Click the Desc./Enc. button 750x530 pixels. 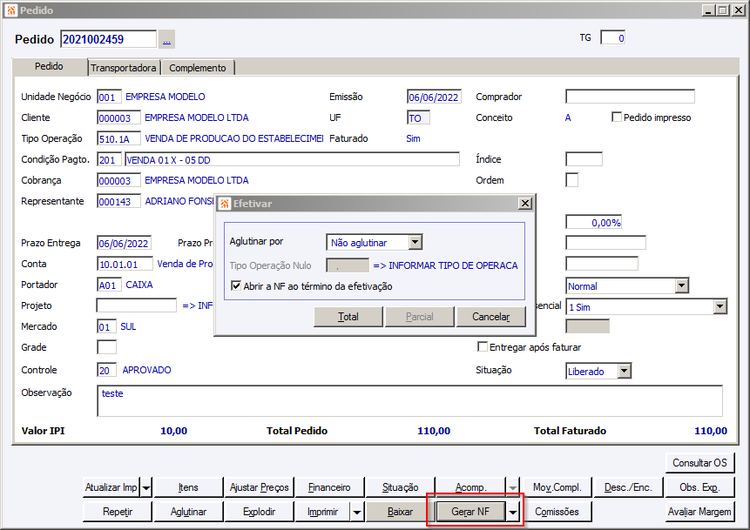pos(628,487)
